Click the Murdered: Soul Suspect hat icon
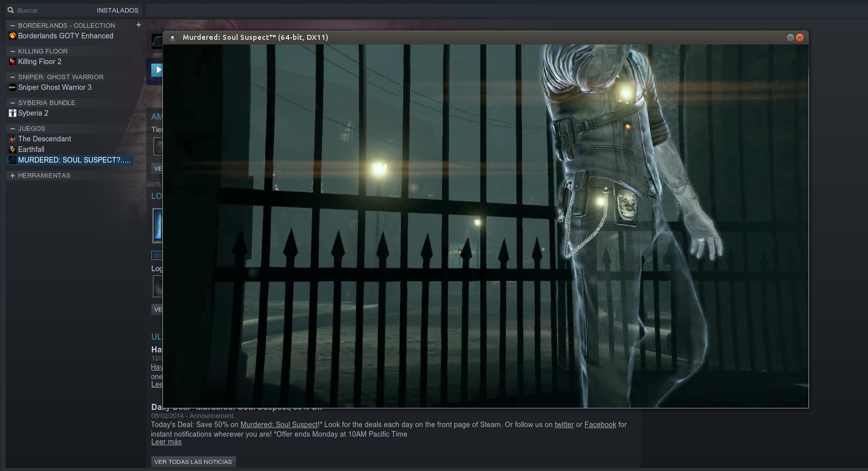 (13, 160)
